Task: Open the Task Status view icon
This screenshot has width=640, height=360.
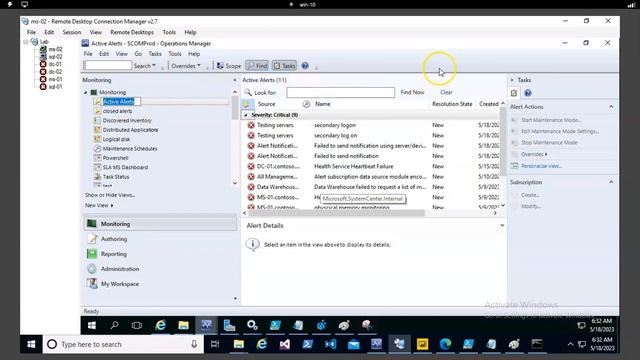Action: pyautogui.click(x=97, y=177)
